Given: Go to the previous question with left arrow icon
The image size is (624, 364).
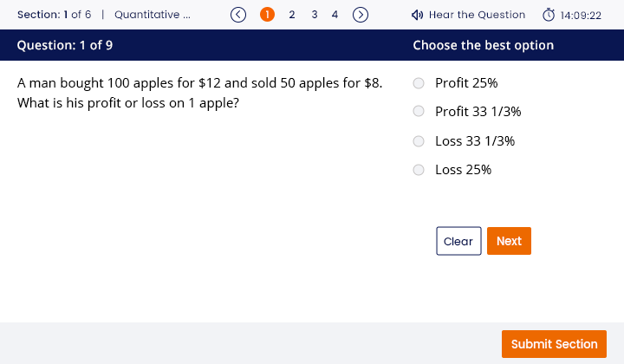Looking at the screenshot, I should pyautogui.click(x=238, y=15).
